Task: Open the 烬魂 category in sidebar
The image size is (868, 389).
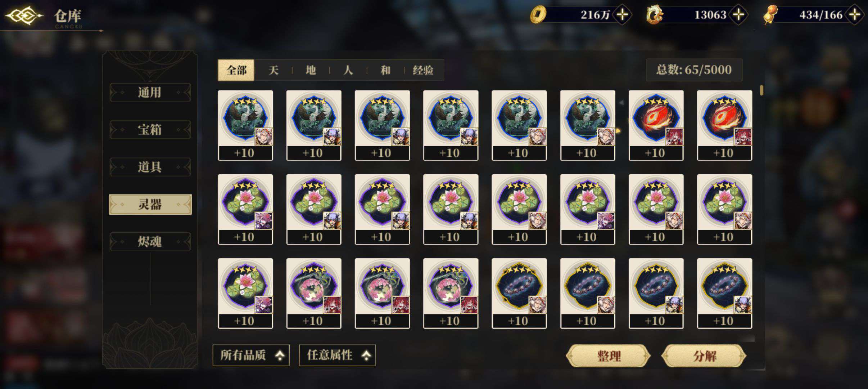Action: pos(150,241)
